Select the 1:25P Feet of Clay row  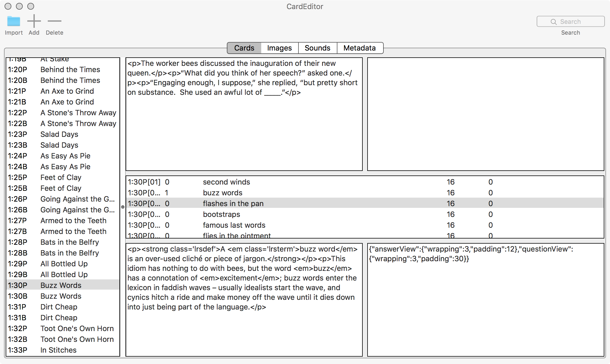coord(63,177)
